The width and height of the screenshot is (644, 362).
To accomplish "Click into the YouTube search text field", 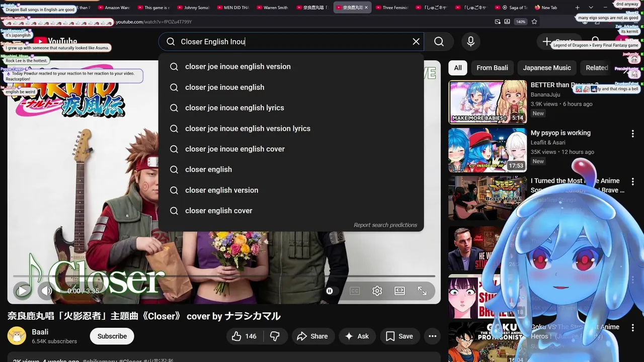I will pos(292,42).
